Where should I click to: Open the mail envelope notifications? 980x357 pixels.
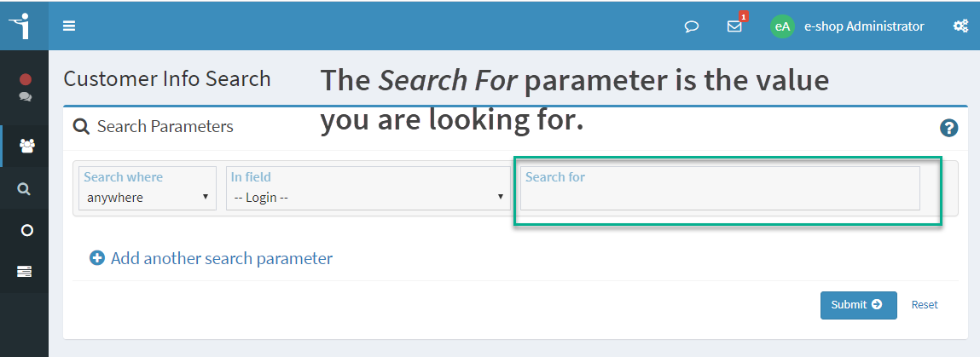(x=734, y=26)
